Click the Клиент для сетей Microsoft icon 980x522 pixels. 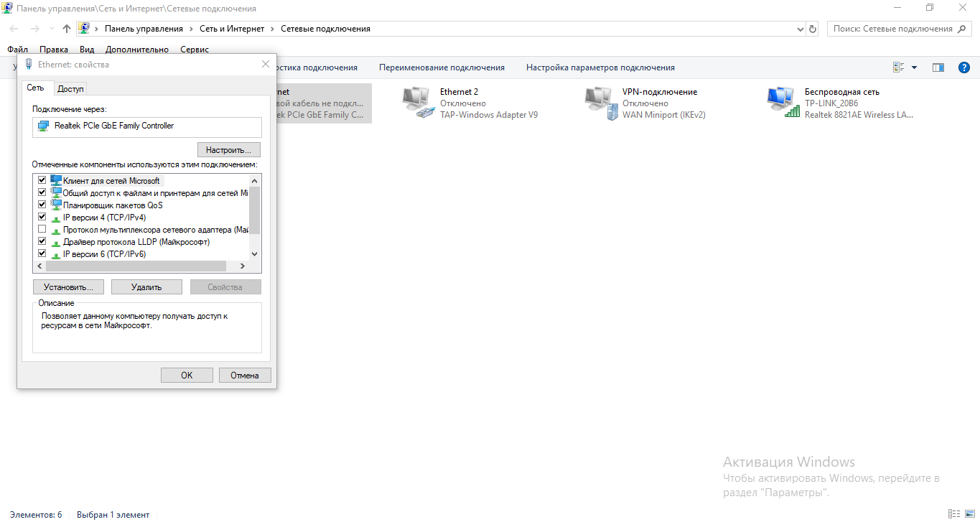click(56, 180)
